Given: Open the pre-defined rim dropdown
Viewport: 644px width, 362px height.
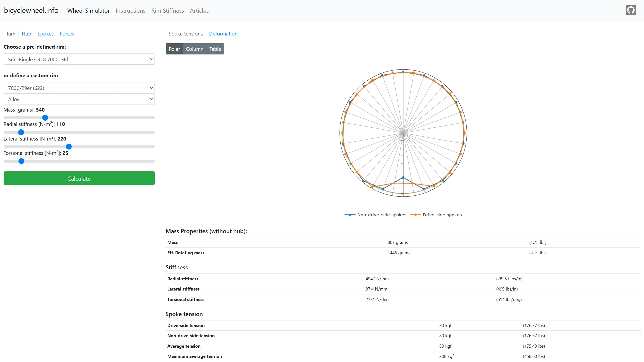Looking at the screenshot, I should (x=79, y=59).
